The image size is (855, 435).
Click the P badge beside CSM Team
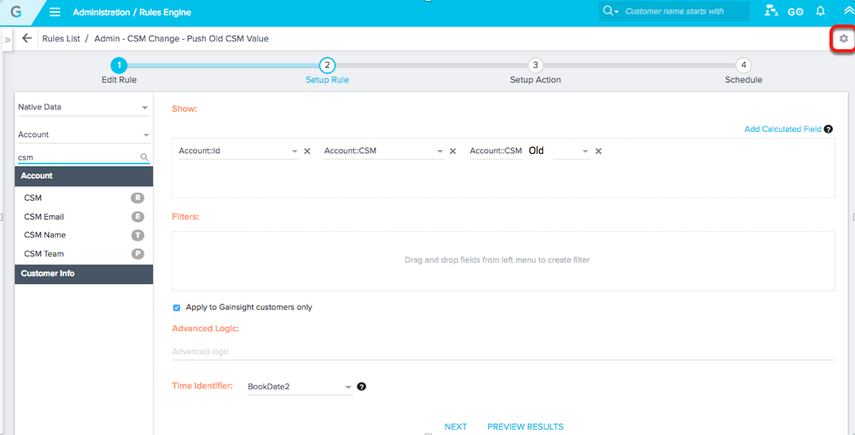coord(137,253)
